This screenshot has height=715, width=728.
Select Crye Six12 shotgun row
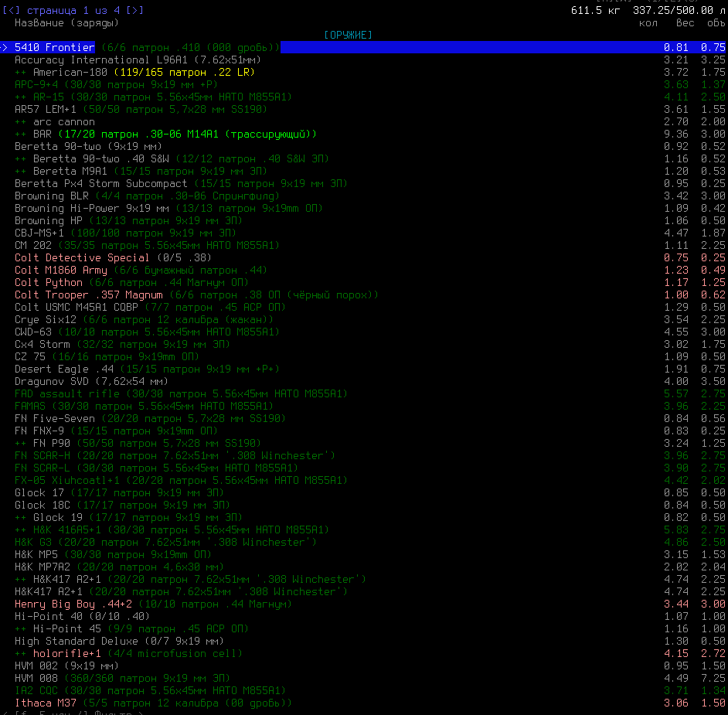364,320
